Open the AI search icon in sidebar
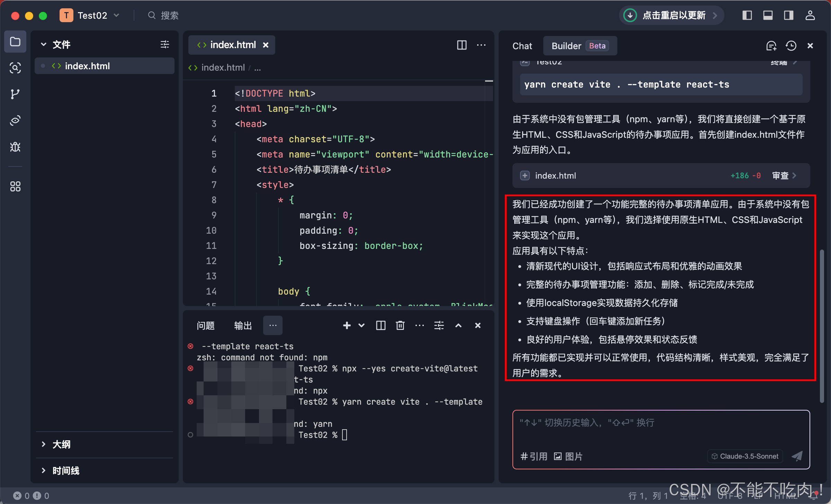 coord(15,68)
